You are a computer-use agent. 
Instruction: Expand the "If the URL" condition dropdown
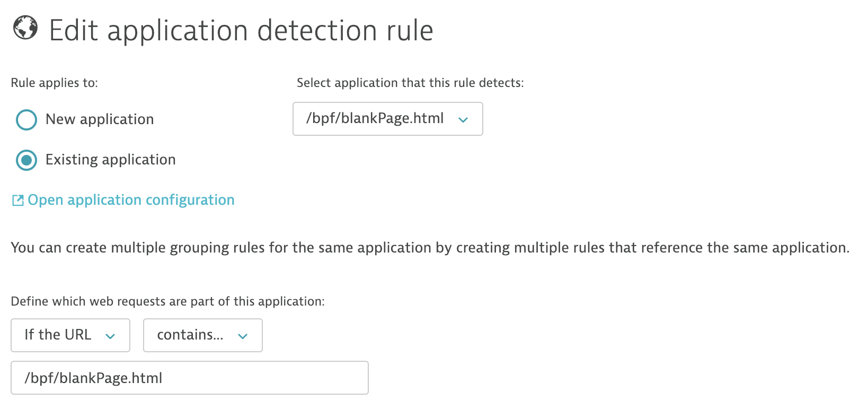70,335
